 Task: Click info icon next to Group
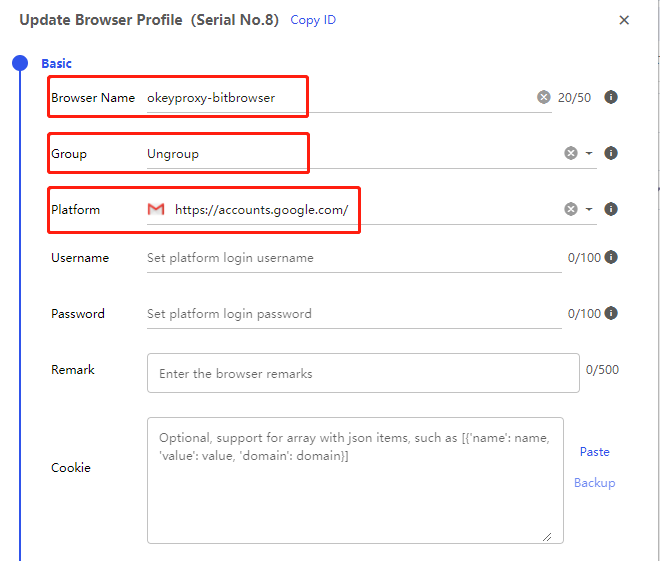pos(611,153)
